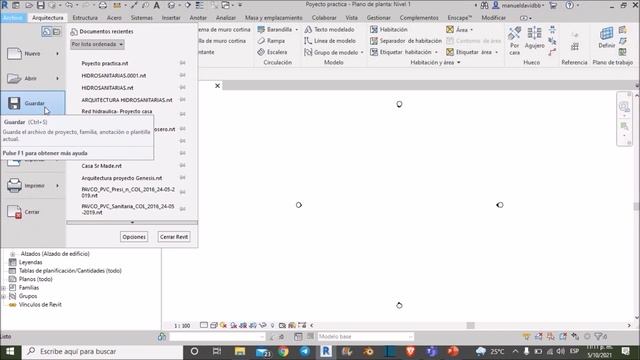Select Leyendas in project browser
The width and height of the screenshot is (640, 360).
click(x=31, y=262)
